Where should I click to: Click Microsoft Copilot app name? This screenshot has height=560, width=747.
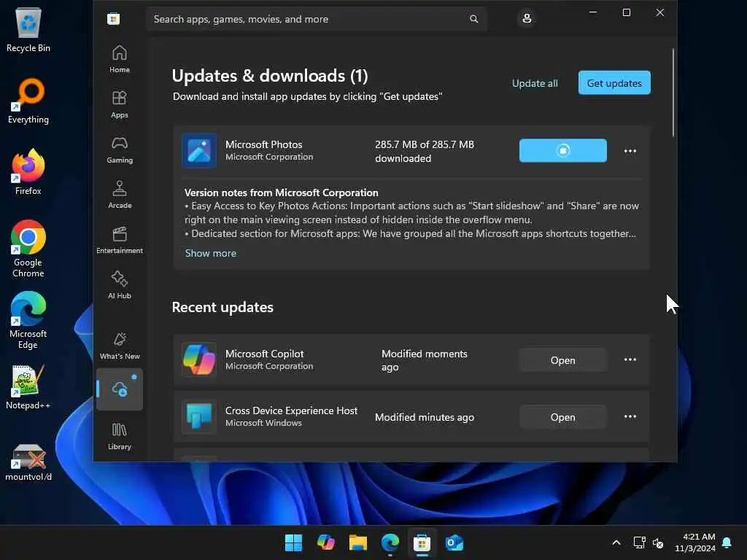pos(264,354)
